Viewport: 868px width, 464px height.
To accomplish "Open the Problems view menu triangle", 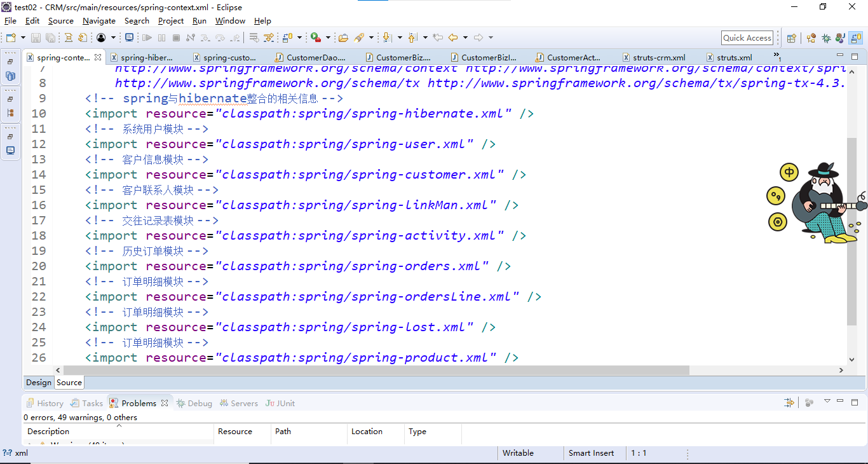I will coord(827,401).
